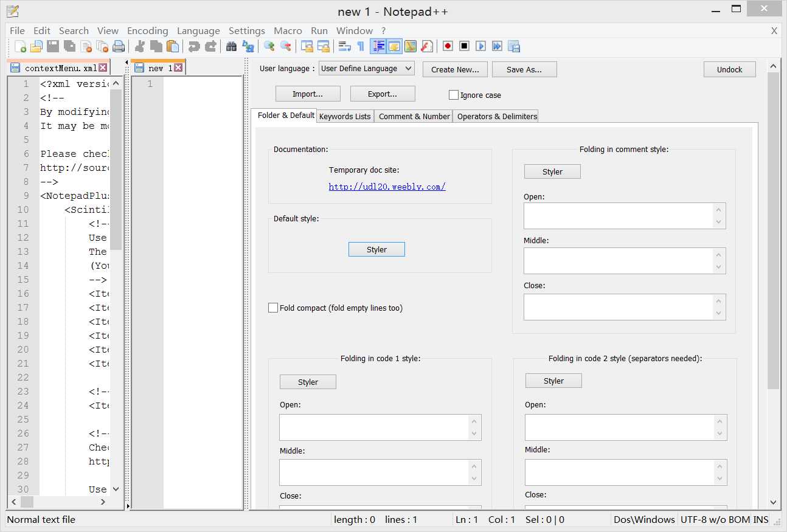Click the Close document toolbar icon
Screen dimensions: 787x532
tap(86, 46)
